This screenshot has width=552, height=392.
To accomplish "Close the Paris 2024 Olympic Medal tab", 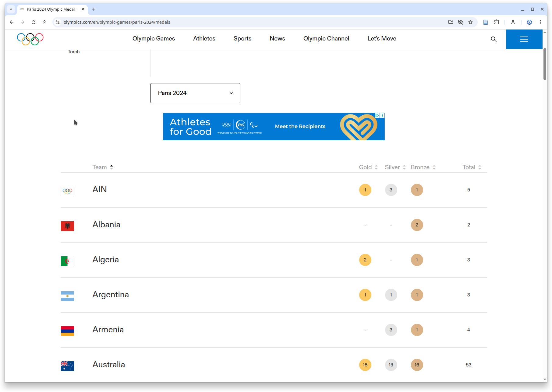I will 83,9.
